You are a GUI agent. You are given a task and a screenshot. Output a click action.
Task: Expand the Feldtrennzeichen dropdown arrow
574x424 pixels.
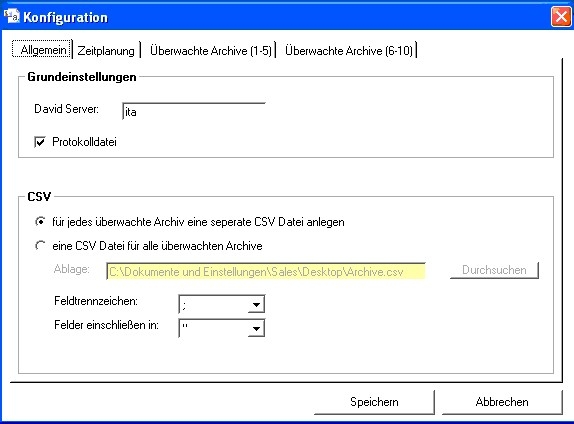(256, 304)
